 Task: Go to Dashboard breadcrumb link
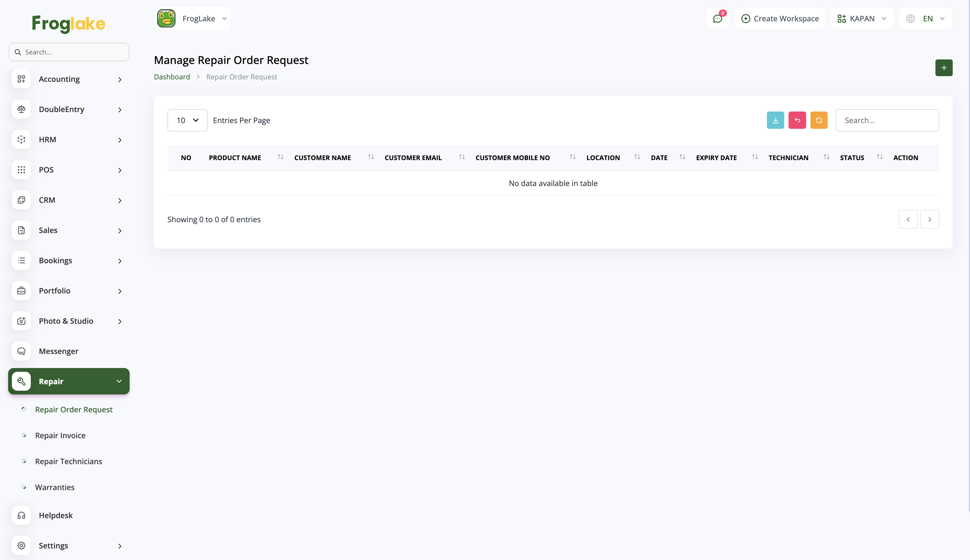(x=172, y=77)
